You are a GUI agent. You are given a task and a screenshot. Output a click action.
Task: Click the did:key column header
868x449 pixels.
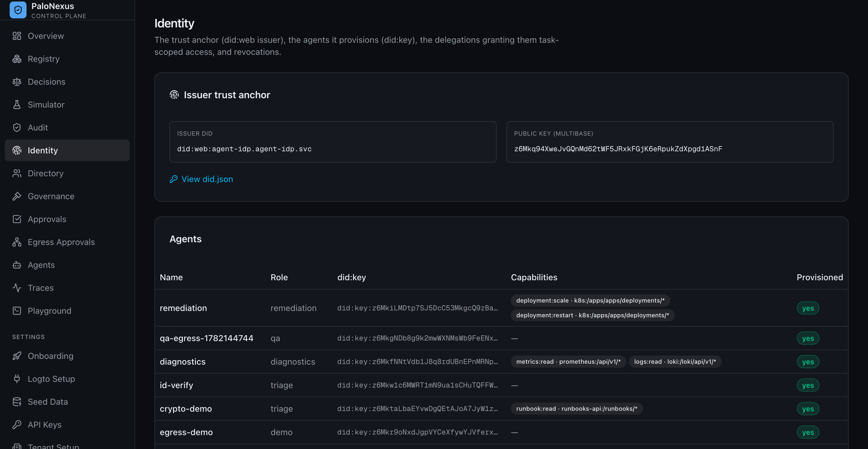(351, 278)
